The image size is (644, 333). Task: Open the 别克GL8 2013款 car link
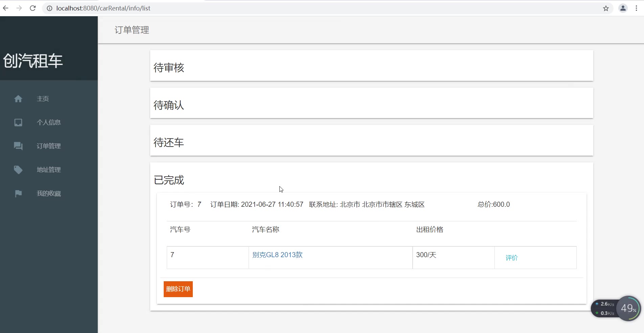[x=277, y=255]
